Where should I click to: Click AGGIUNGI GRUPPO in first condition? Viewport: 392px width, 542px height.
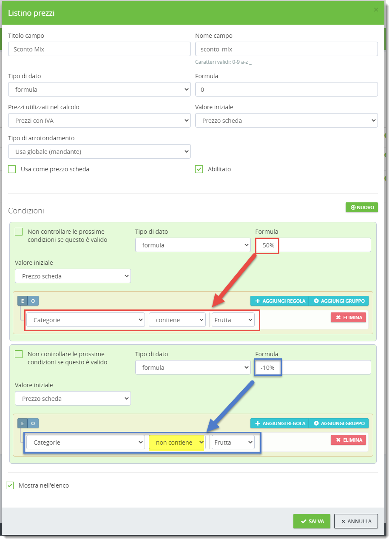pos(339,301)
